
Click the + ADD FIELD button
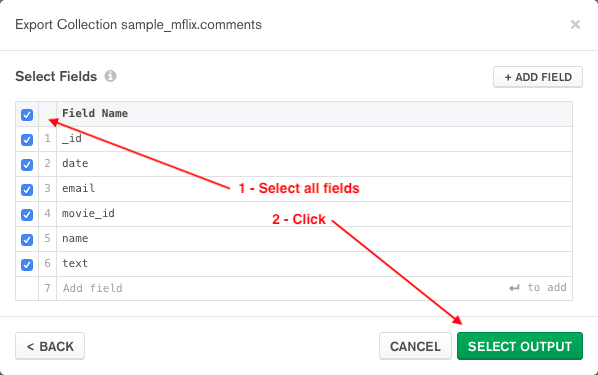[538, 77]
